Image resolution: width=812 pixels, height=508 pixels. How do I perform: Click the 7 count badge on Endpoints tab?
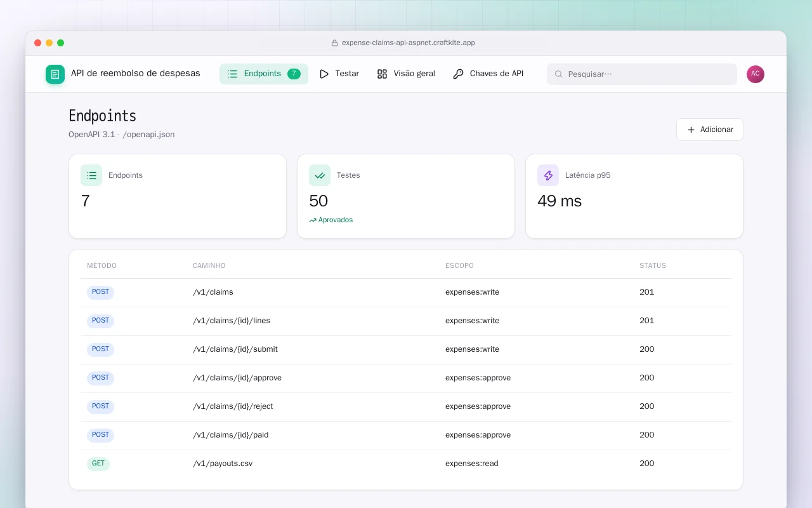point(294,74)
